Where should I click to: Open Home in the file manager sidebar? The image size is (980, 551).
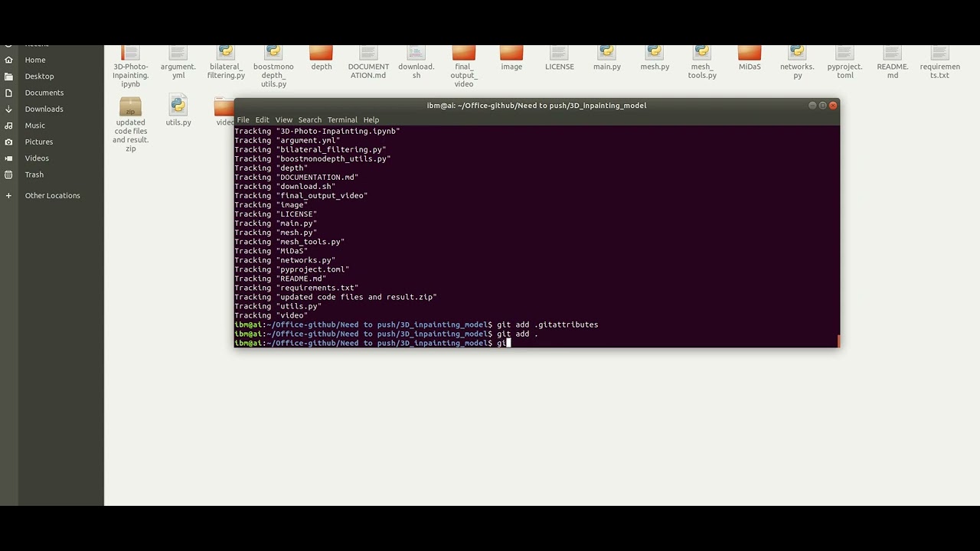(x=35, y=60)
